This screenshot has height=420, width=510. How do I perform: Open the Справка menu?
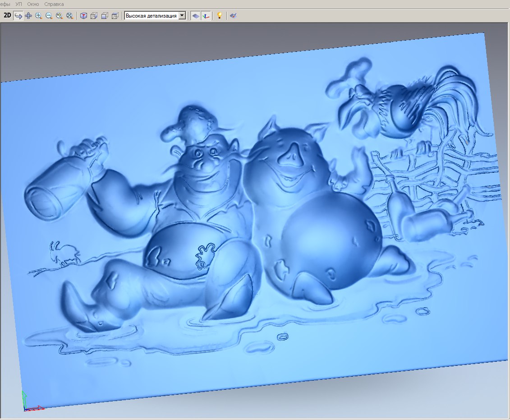click(x=54, y=4)
